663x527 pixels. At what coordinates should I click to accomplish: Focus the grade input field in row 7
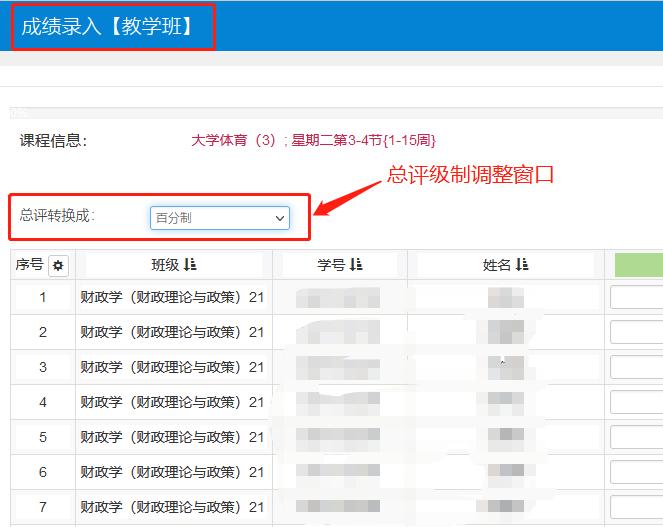[x=637, y=507]
